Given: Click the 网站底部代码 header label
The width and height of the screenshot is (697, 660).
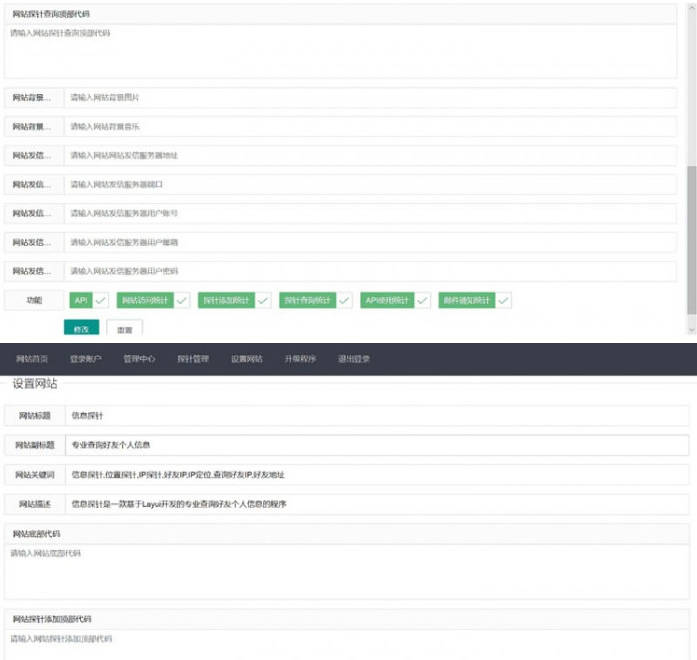Looking at the screenshot, I should tap(36, 534).
